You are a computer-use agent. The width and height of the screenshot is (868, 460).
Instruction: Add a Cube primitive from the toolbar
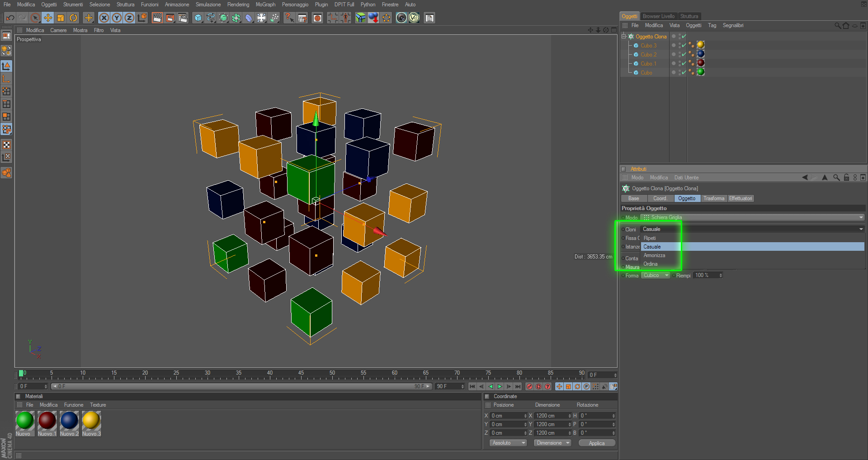pos(198,18)
